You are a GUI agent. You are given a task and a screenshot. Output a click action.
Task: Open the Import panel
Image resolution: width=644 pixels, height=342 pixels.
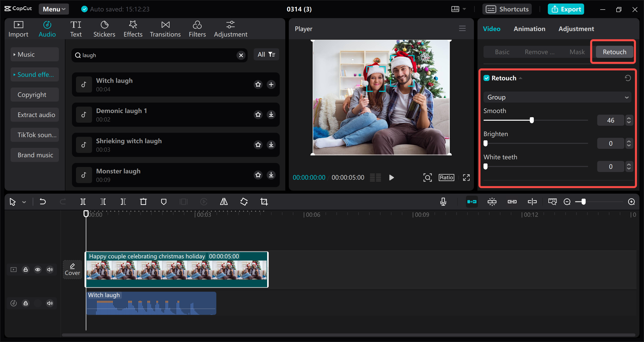pyautogui.click(x=18, y=28)
